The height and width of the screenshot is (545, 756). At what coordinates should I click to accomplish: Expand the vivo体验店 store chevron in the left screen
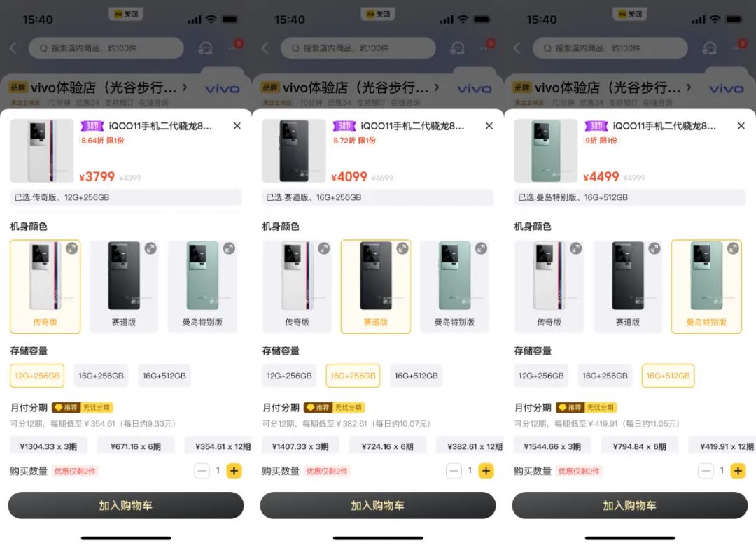(185, 87)
